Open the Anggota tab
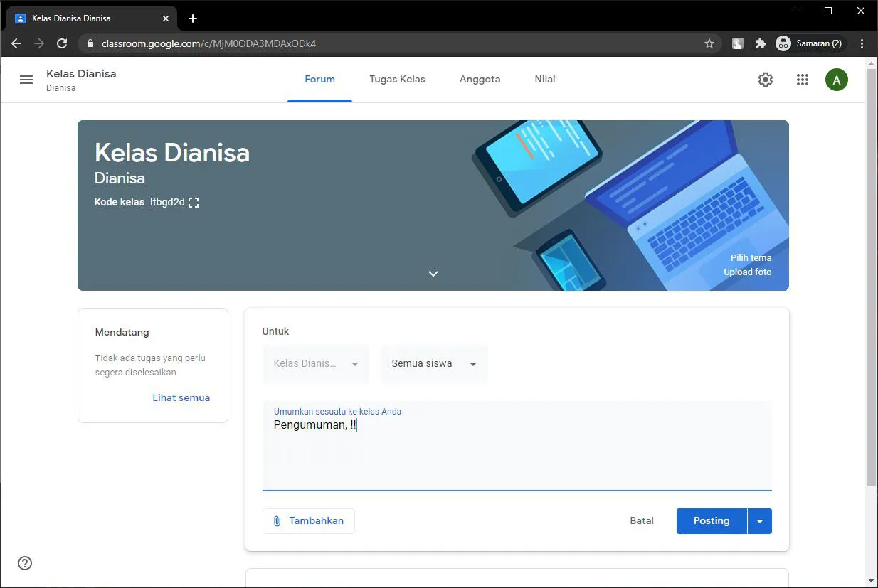 (479, 79)
